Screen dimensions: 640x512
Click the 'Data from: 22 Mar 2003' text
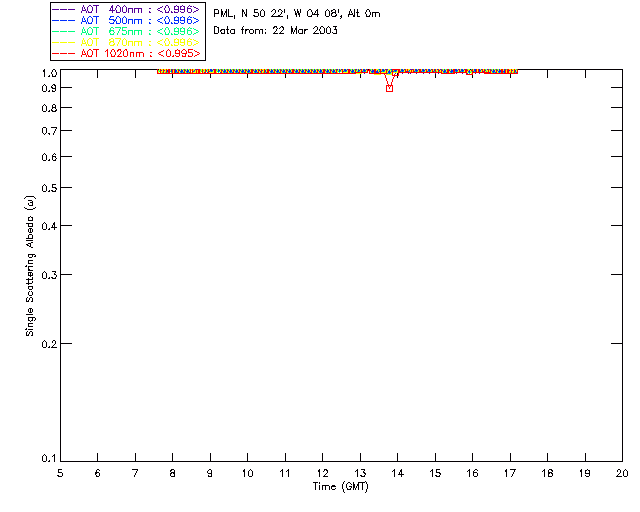[276, 31]
